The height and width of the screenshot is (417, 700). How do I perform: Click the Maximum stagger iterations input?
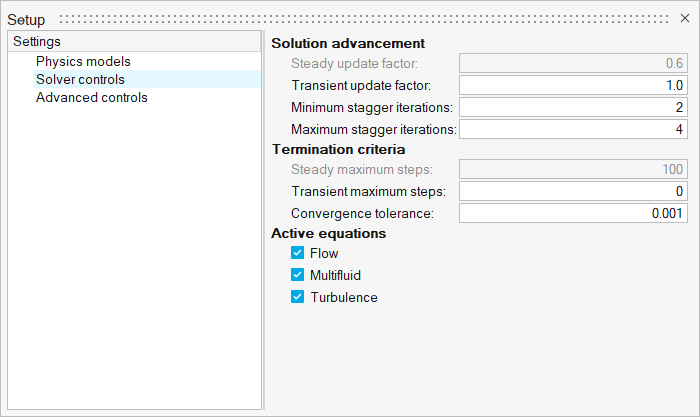(573, 129)
